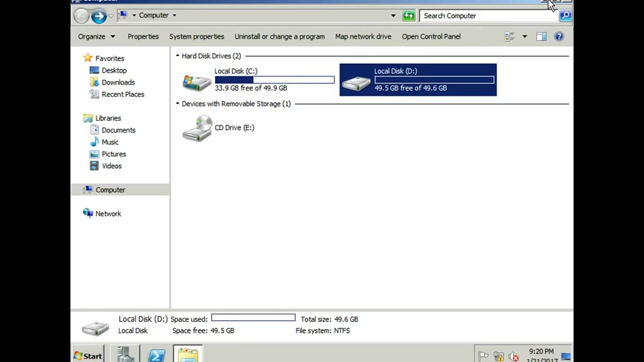Click the Local Disk (C:) capacity bar
644x362 pixels.
[275, 80]
